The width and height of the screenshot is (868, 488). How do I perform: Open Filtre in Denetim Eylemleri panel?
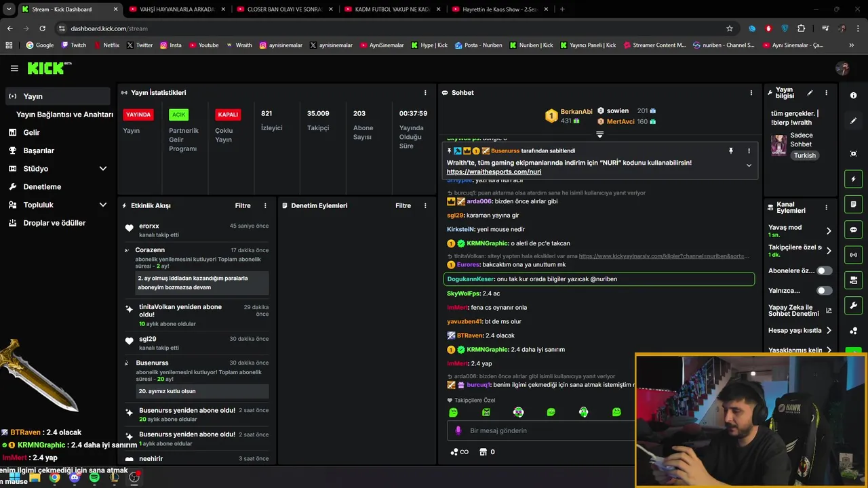403,205
